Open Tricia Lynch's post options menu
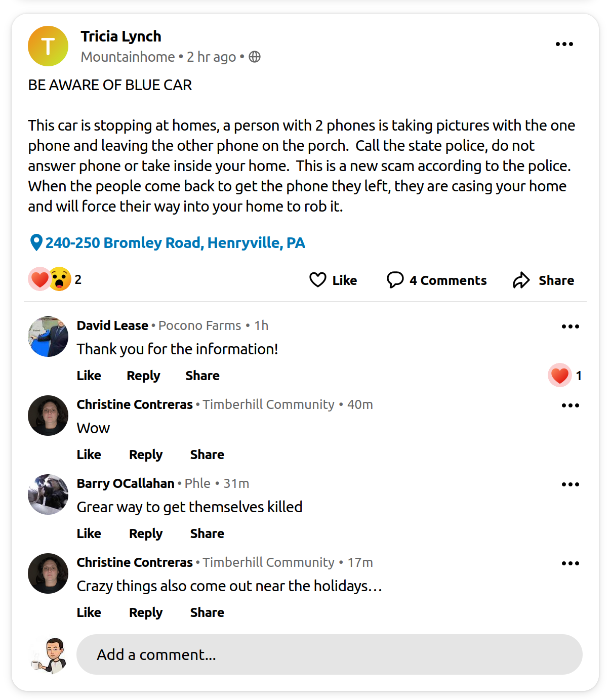This screenshot has height=700, width=610. point(564,44)
